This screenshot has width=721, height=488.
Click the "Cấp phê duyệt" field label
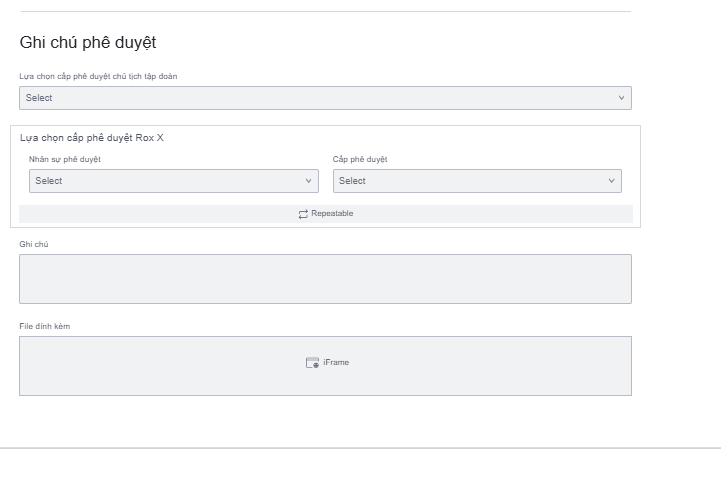point(360,160)
